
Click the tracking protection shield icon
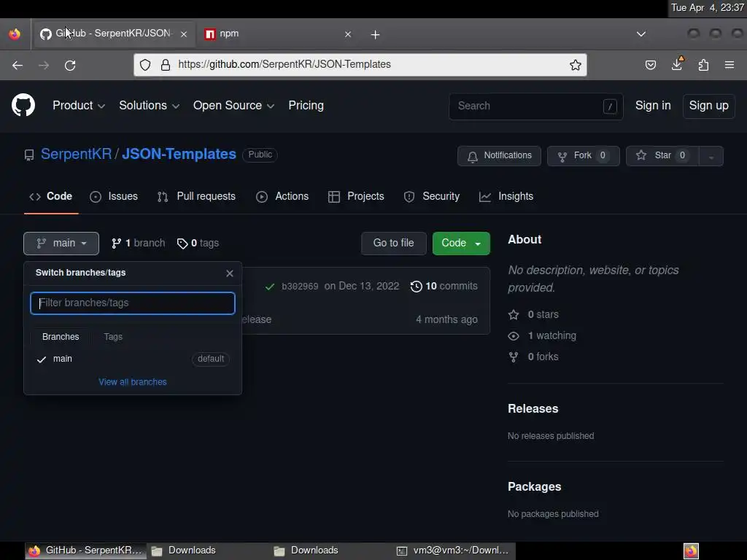click(145, 65)
